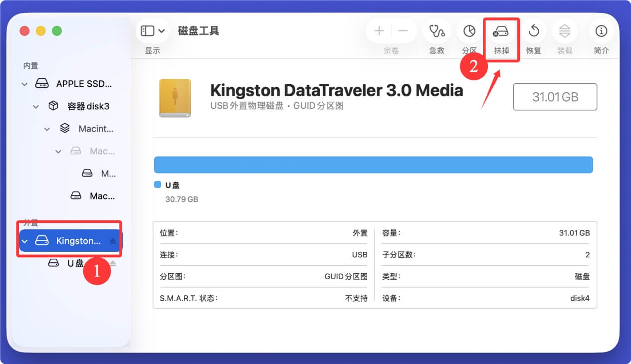Viewport: 631px width, 364px height.
Task: Collapse the Kingston disk entry
Action: (24, 240)
